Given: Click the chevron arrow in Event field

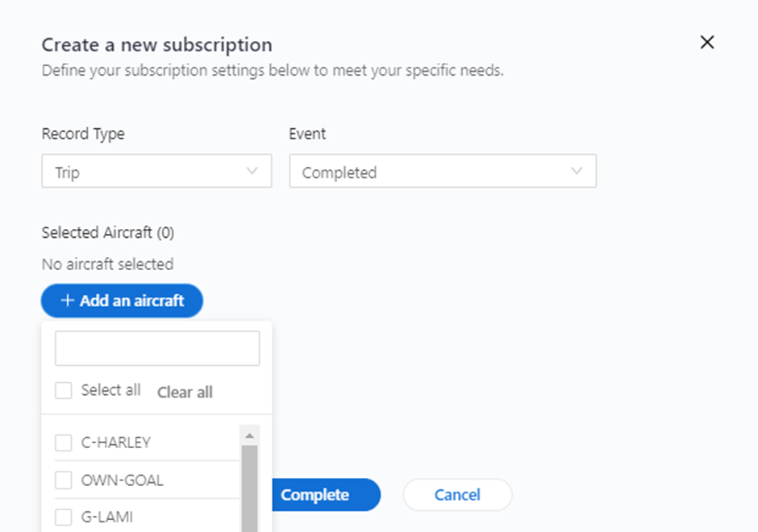Looking at the screenshot, I should [x=577, y=171].
